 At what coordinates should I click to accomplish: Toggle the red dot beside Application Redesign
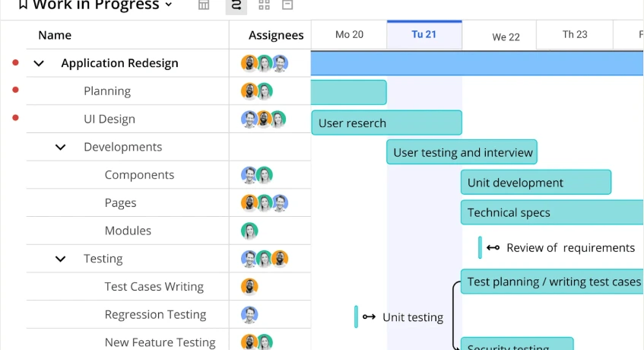pos(15,63)
